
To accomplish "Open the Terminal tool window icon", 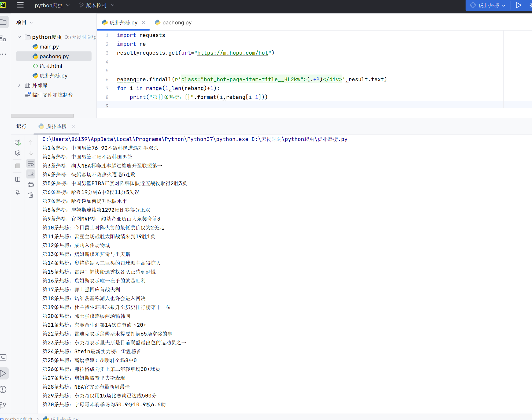I will [x=3, y=357].
